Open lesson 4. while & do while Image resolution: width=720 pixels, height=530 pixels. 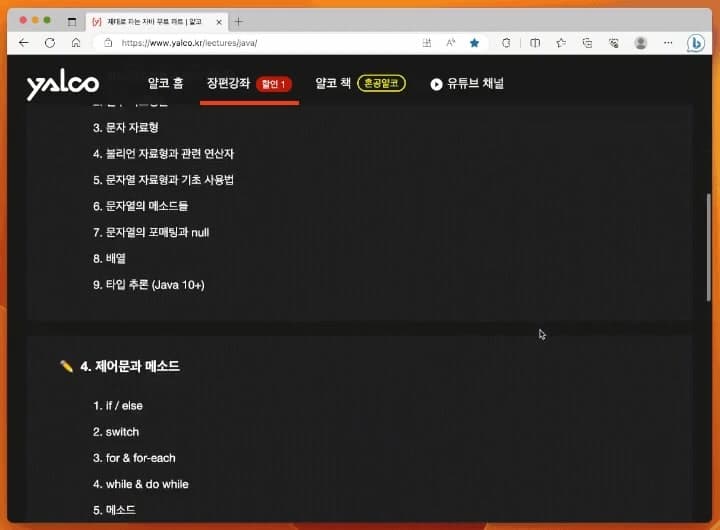click(141, 484)
